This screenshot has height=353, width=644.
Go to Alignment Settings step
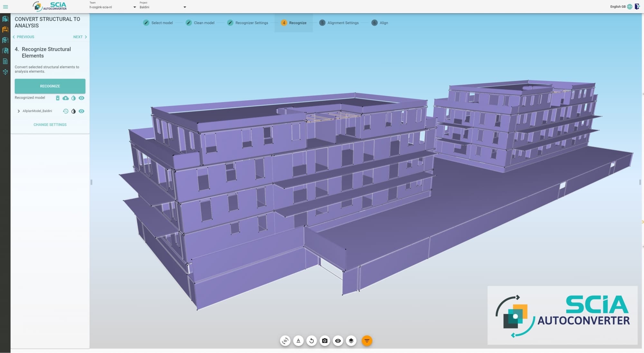(x=339, y=23)
